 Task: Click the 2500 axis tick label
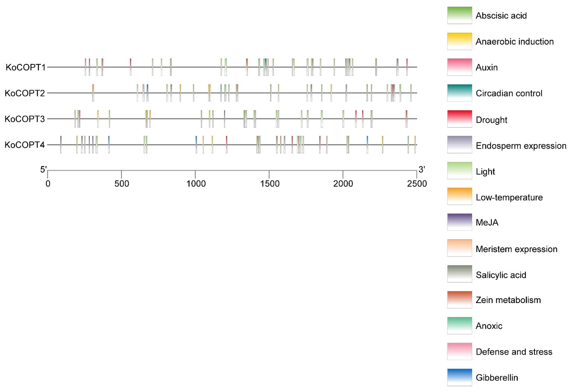pyautogui.click(x=417, y=184)
